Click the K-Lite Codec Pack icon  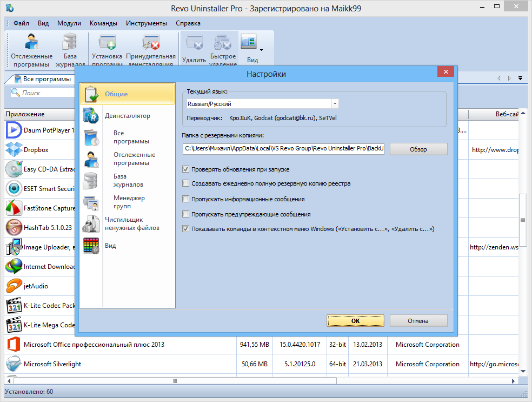(14, 306)
